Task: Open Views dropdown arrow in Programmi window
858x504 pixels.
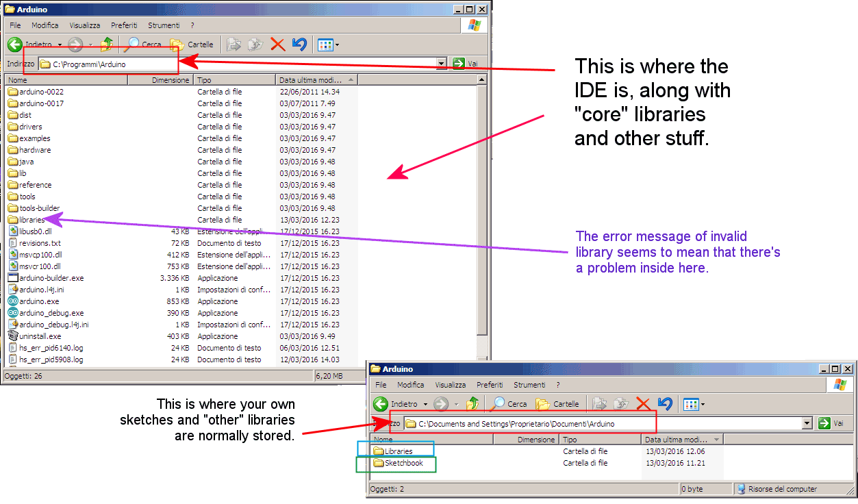Action: [337, 45]
